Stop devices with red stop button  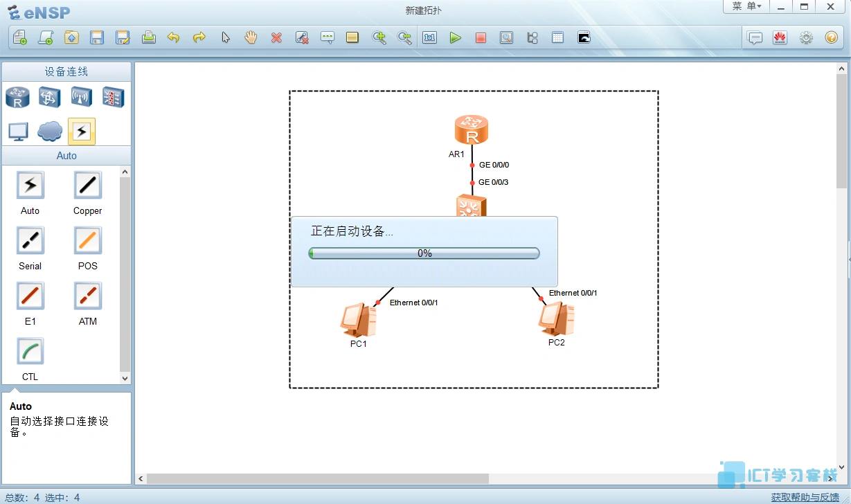(x=481, y=37)
